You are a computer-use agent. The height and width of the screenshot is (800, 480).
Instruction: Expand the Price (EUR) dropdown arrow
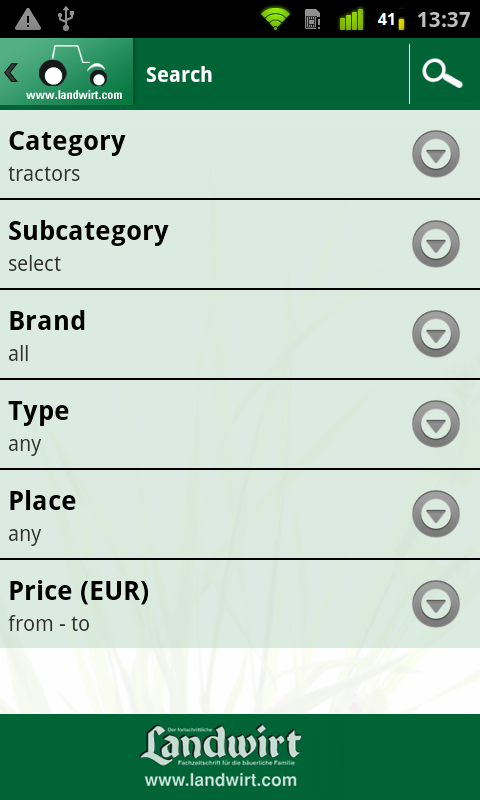click(436, 604)
